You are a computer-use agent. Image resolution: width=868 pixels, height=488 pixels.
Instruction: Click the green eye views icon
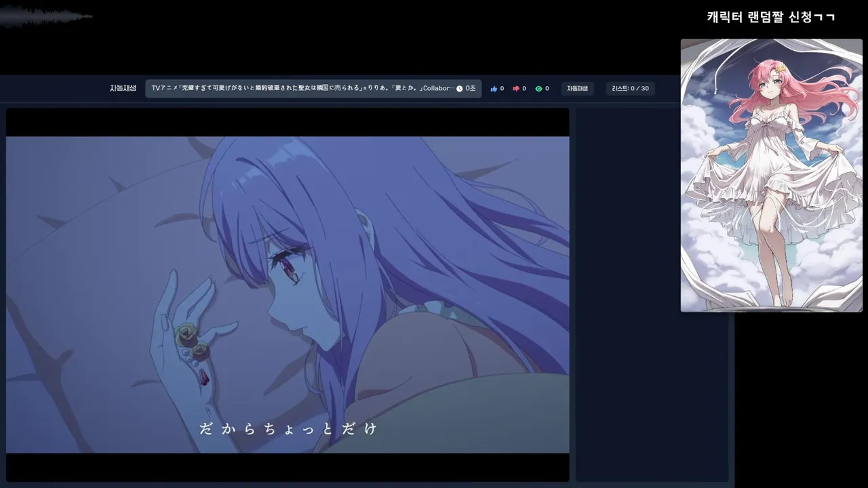click(538, 89)
